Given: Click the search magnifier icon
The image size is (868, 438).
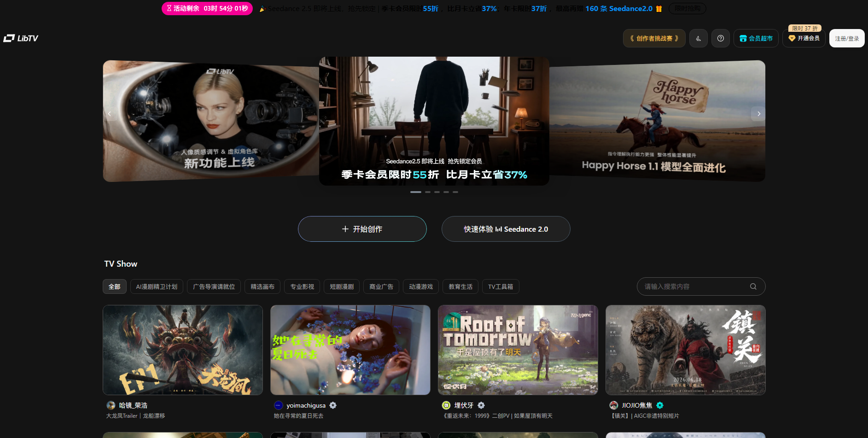Looking at the screenshot, I should pyautogui.click(x=753, y=286).
